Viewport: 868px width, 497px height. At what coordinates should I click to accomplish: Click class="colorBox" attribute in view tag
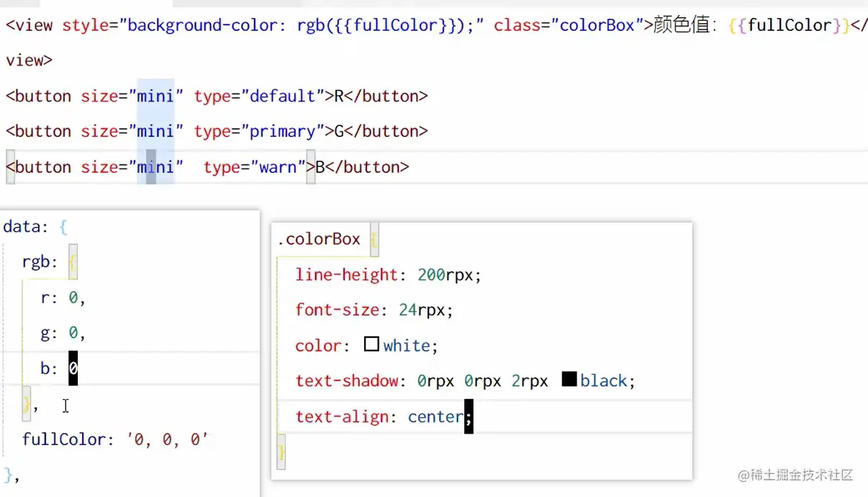click(x=568, y=25)
